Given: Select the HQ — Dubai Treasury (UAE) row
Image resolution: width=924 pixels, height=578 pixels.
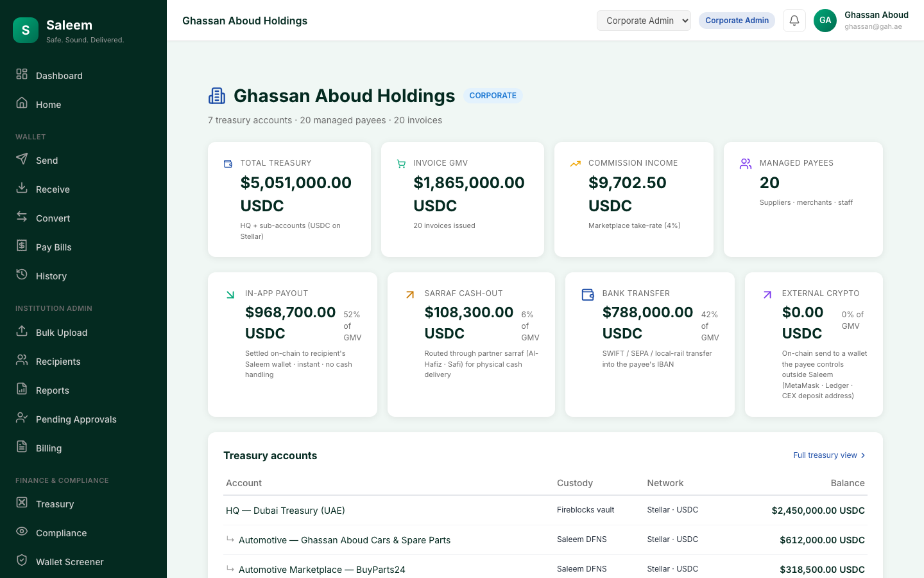Looking at the screenshot, I should tap(545, 511).
